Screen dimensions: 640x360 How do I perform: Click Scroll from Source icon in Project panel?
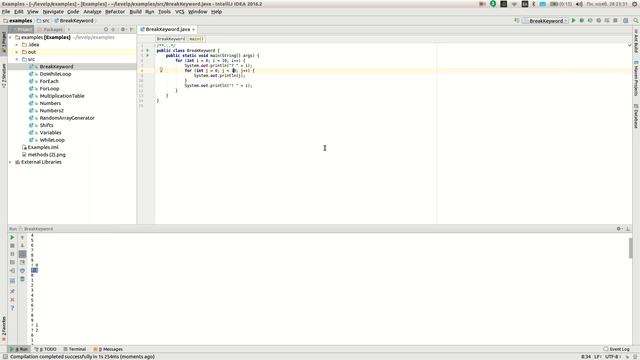(106, 29)
